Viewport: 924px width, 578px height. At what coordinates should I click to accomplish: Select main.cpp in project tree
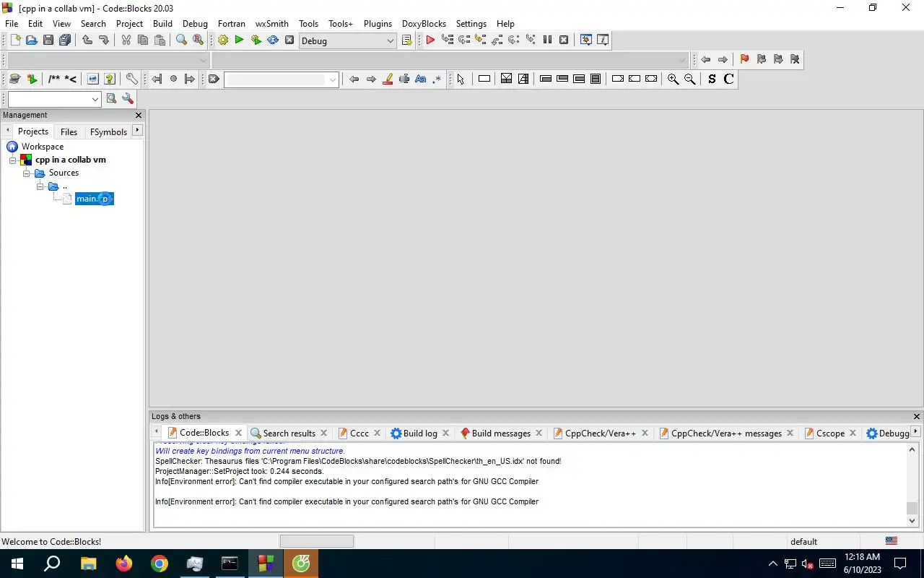click(94, 199)
